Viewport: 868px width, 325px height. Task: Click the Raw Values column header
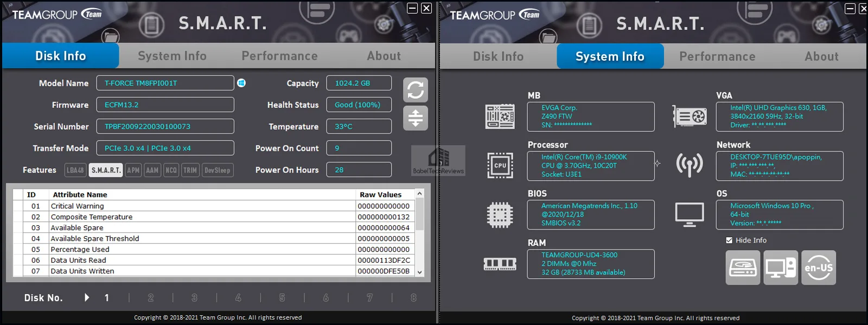pos(385,195)
